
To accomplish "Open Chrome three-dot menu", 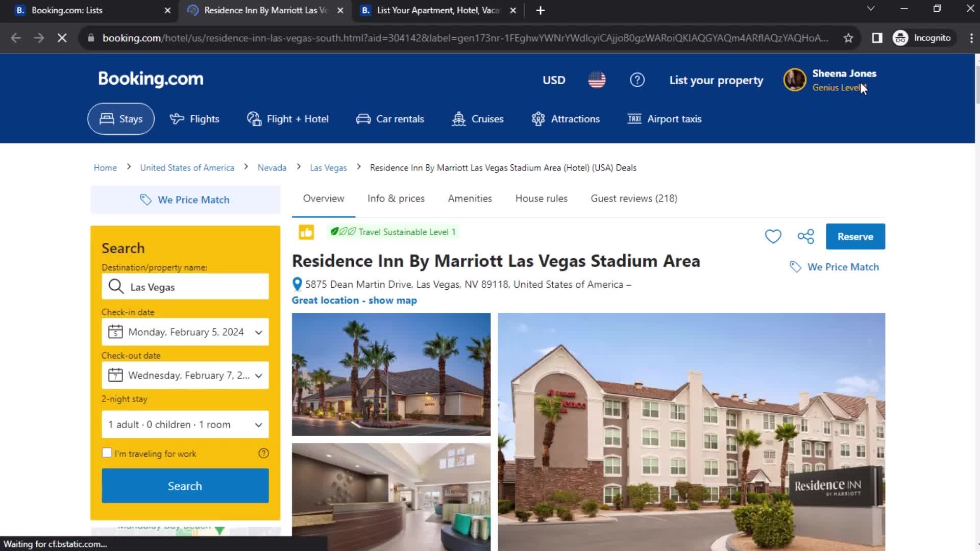I will pyautogui.click(x=971, y=38).
